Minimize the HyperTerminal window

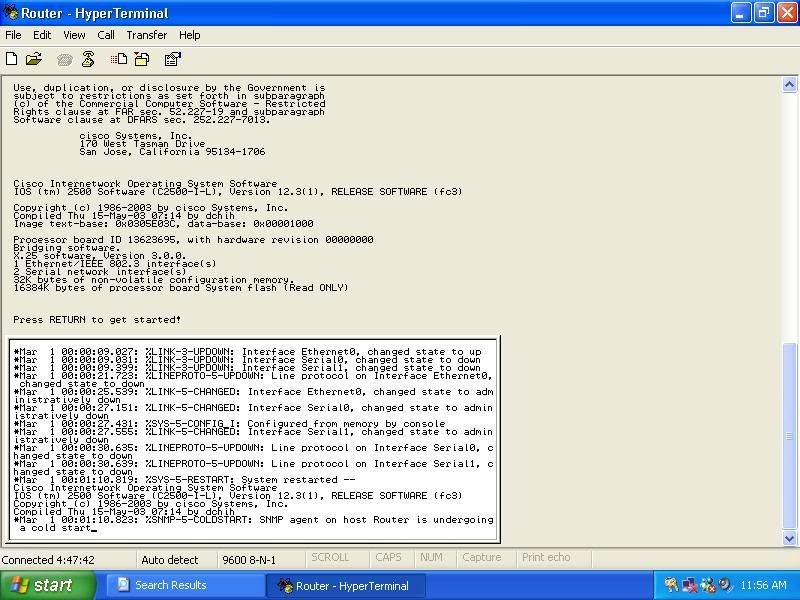(x=740, y=13)
